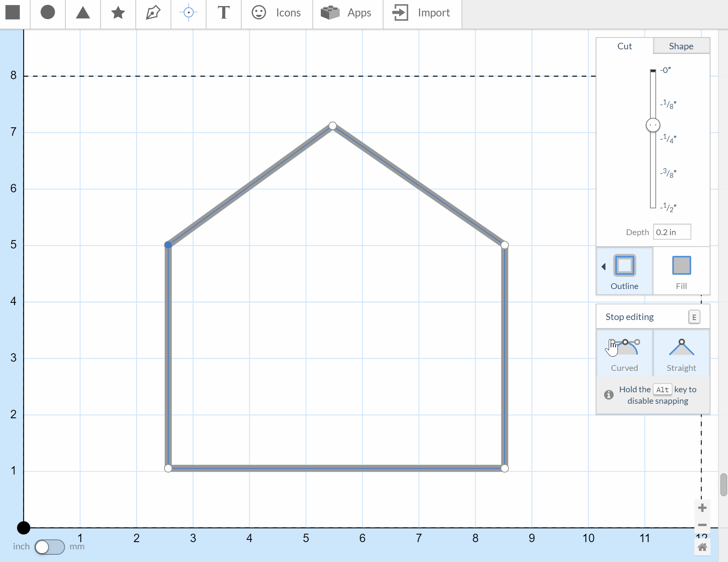Toggle inch to mm units switch
Viewport: 728px width, 562px height.
49,547
